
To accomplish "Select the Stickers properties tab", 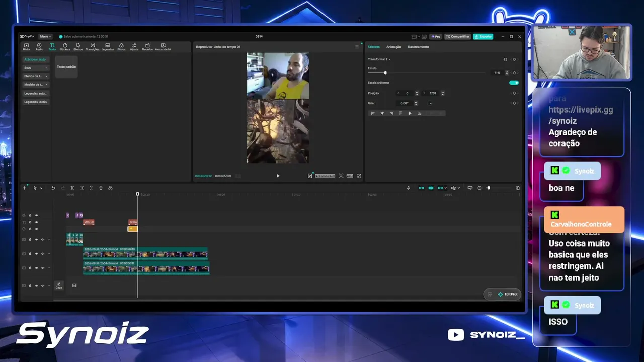I will 374,47.
